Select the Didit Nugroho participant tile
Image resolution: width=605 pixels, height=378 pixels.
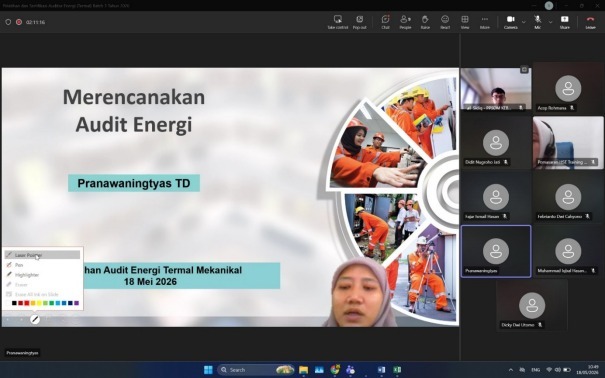point(496,143)
